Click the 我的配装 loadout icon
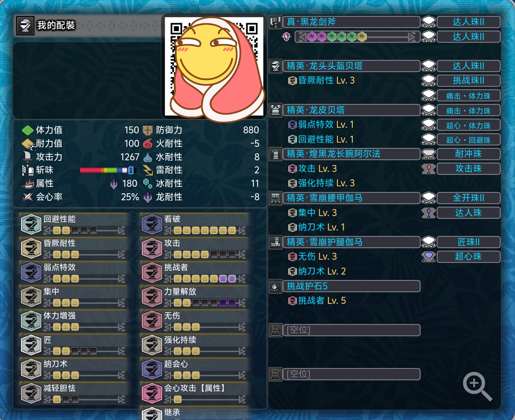Viewport: 515px width, 420px height. pos(25,25)
